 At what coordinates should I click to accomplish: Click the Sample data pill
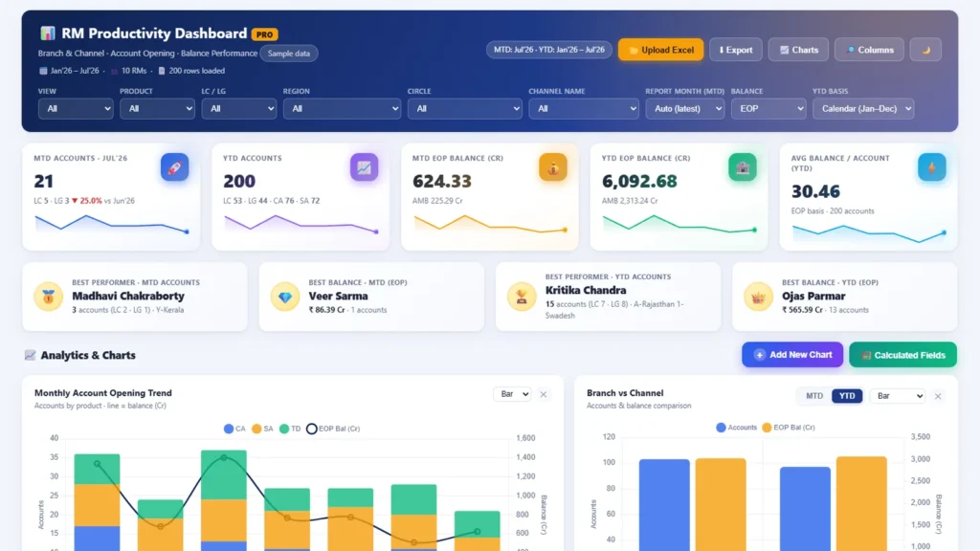[289, 54]
